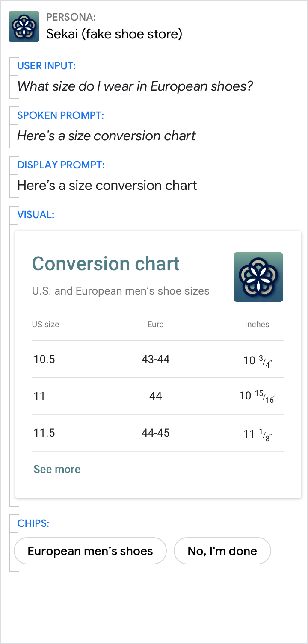Click the Sekai (fake shoe store) persona name
The width and height of the screenshot is (308, 644).
114,34
